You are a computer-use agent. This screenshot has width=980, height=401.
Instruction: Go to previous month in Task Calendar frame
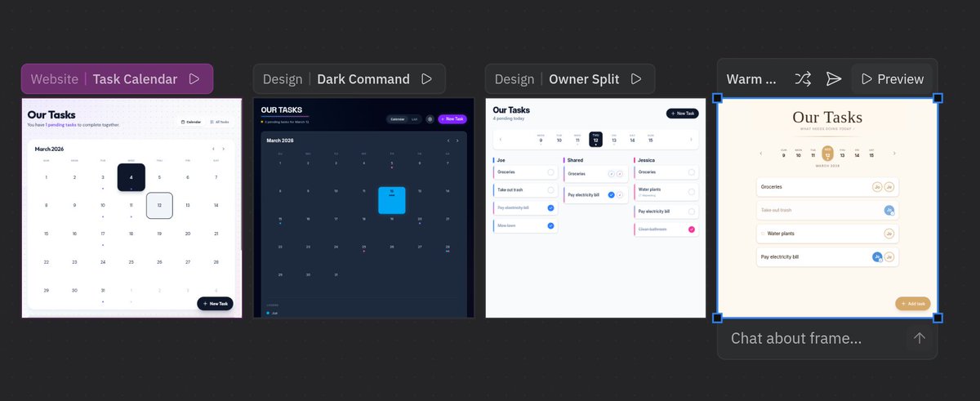coord(213,149)
